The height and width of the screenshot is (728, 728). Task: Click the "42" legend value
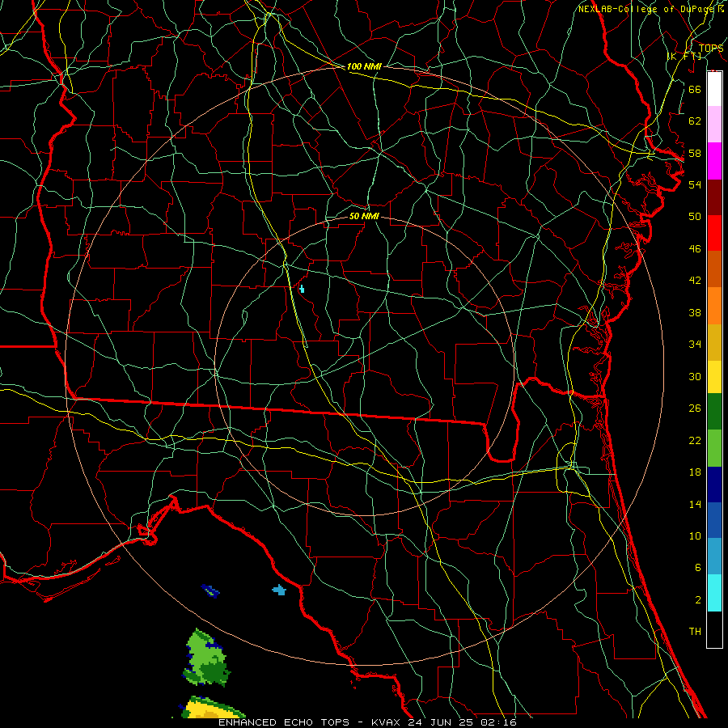pyautogui.click(x=695, y=281)
